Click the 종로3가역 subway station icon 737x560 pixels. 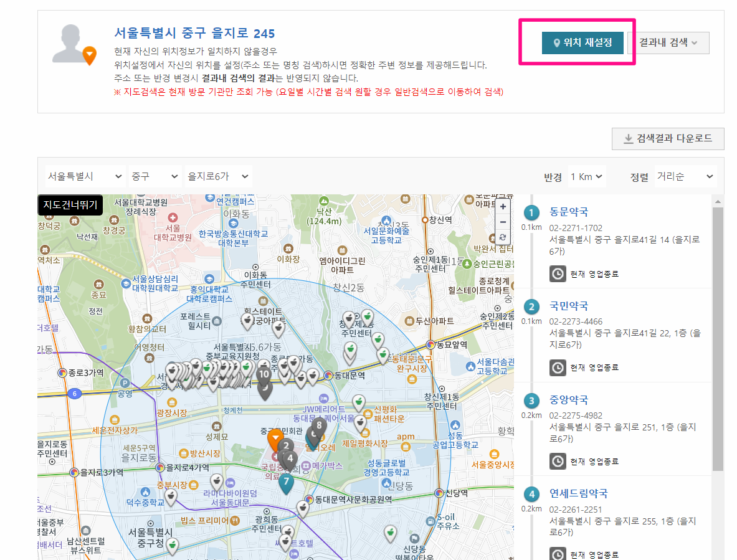click(x=62, y=373)
